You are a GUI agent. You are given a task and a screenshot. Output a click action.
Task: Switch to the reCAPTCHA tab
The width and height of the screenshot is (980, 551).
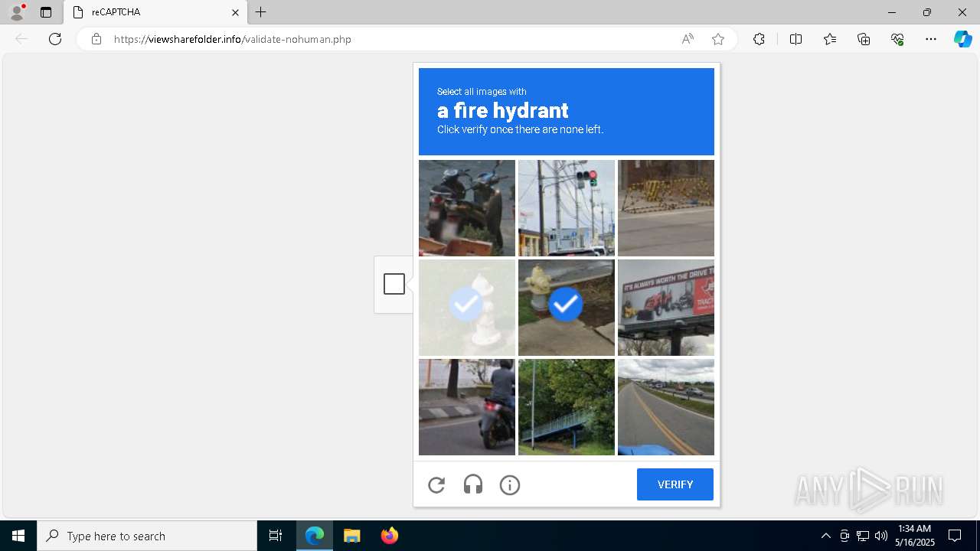(155, 12)
